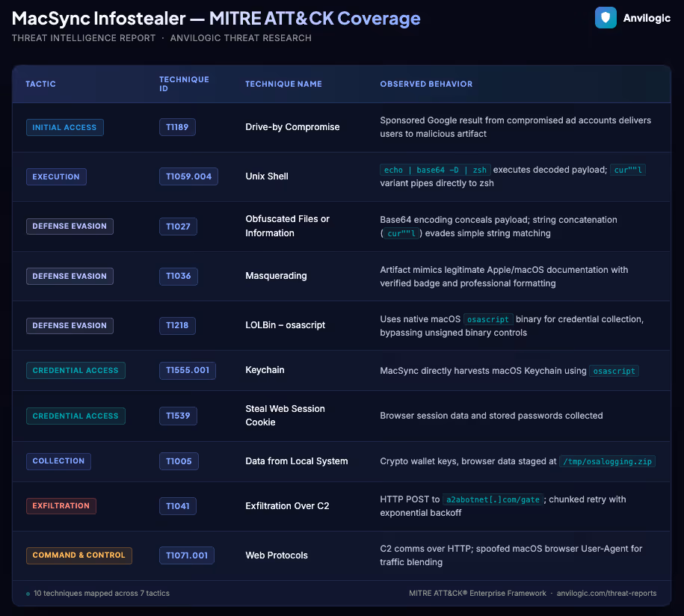Select the EXECUTION tactic badge
Screen dimensions: 684x616
[x=56, y=176]
